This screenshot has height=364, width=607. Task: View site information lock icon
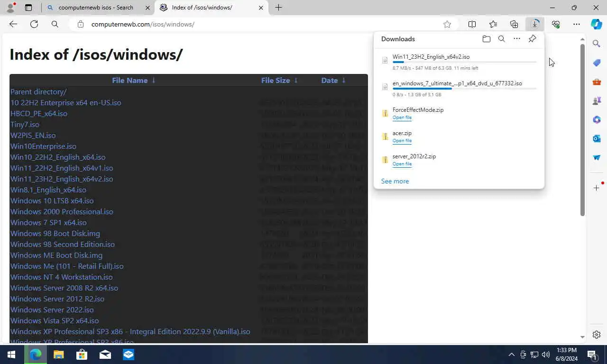81,24
